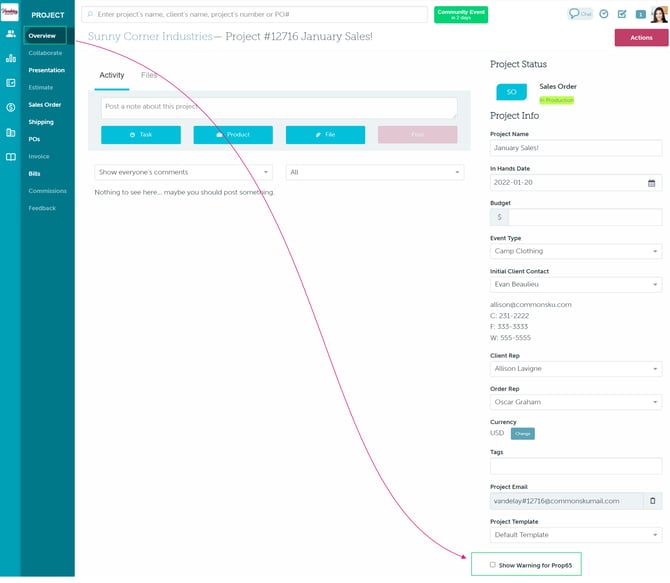Click the bar chart icon in sidebar
670x583 pixels.
[x=11, y=58]
